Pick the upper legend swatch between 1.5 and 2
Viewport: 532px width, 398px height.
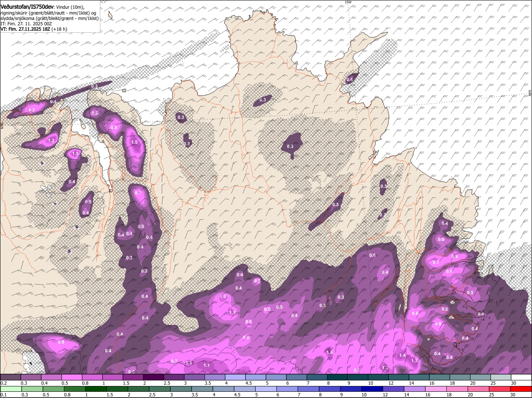click(133, 377)
